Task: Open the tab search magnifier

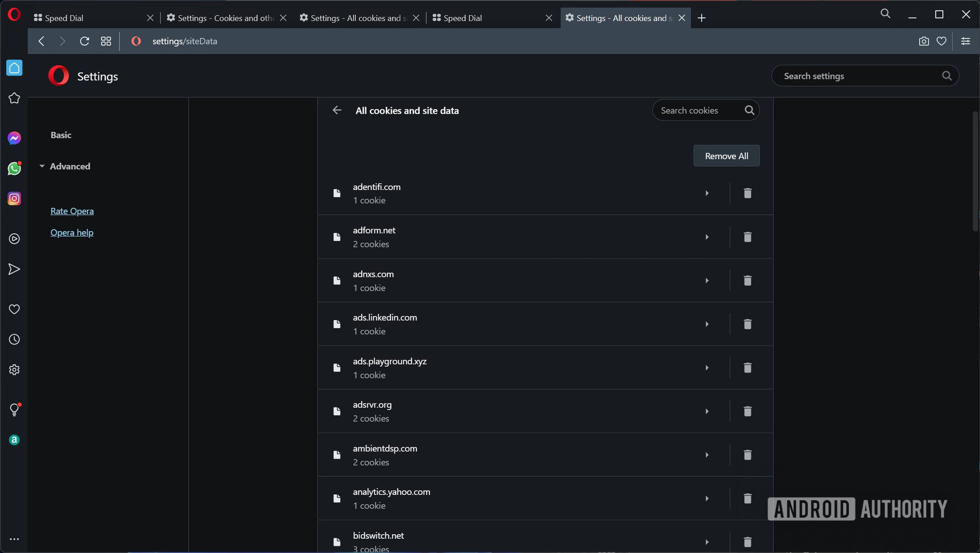Action: 886,14
